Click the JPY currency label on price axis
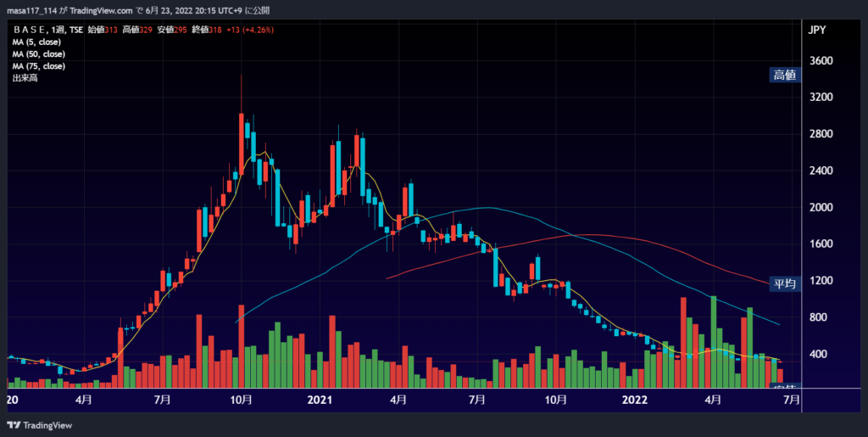 click(x=817, y=31)
